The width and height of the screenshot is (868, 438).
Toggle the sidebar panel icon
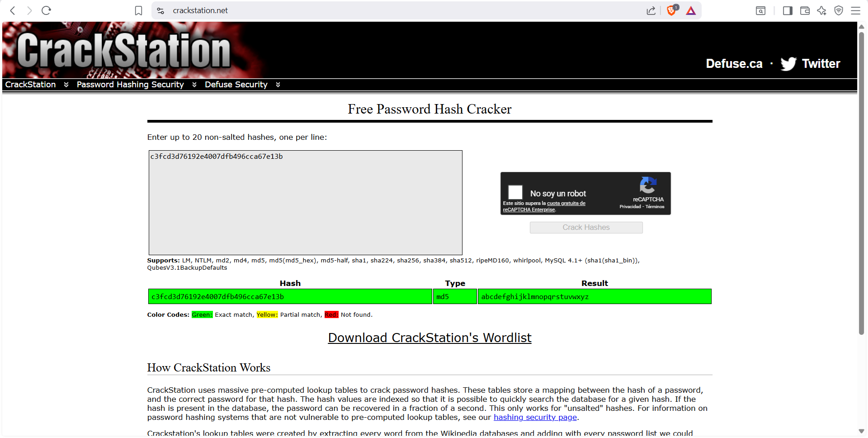(788, 10)
